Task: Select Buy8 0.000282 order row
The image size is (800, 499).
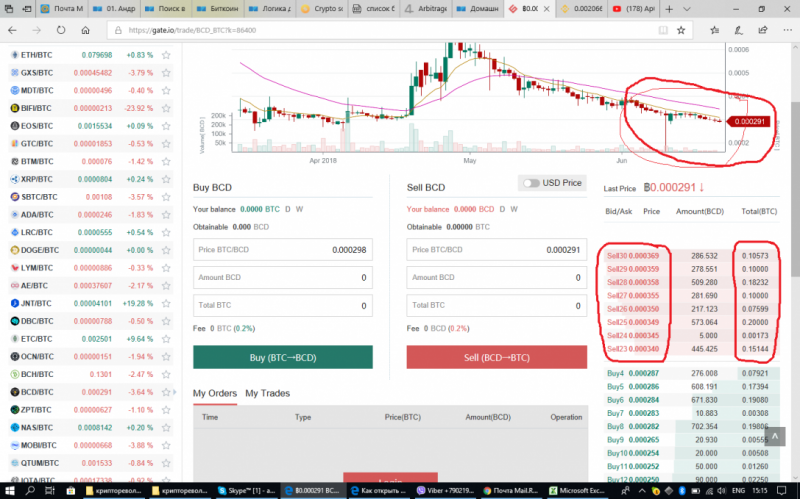Action: [x=691, y=427]
